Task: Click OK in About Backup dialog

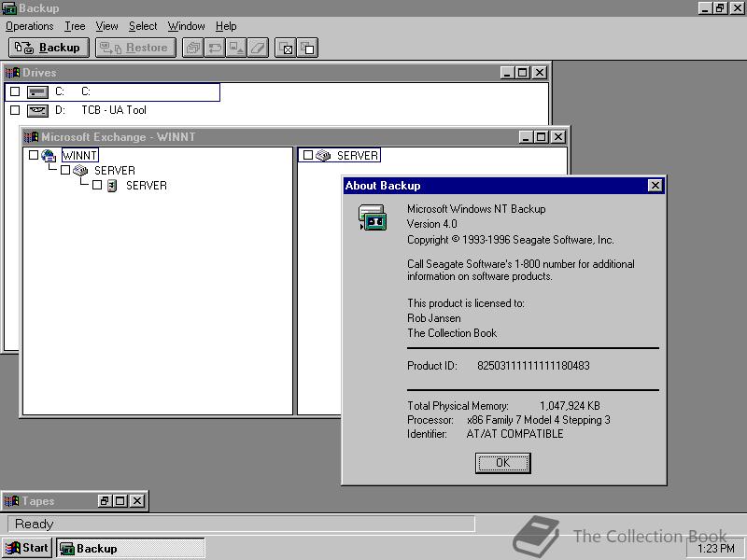Action: pyautogui.click(x=502, y=463)
